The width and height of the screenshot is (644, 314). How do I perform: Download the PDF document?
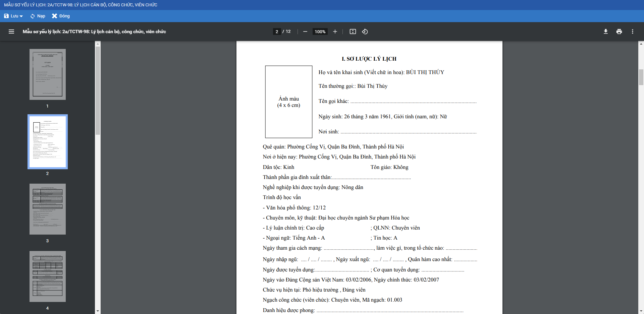(x=605, y=32)
